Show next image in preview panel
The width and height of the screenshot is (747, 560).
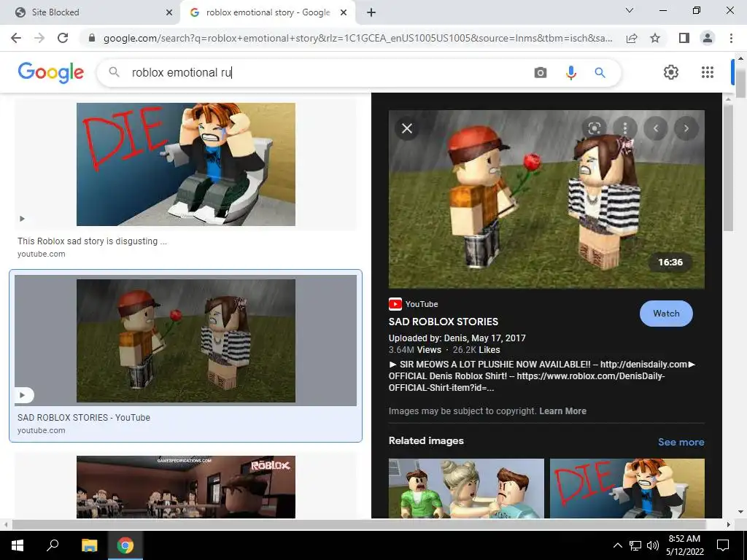click(x=686, y=128)
